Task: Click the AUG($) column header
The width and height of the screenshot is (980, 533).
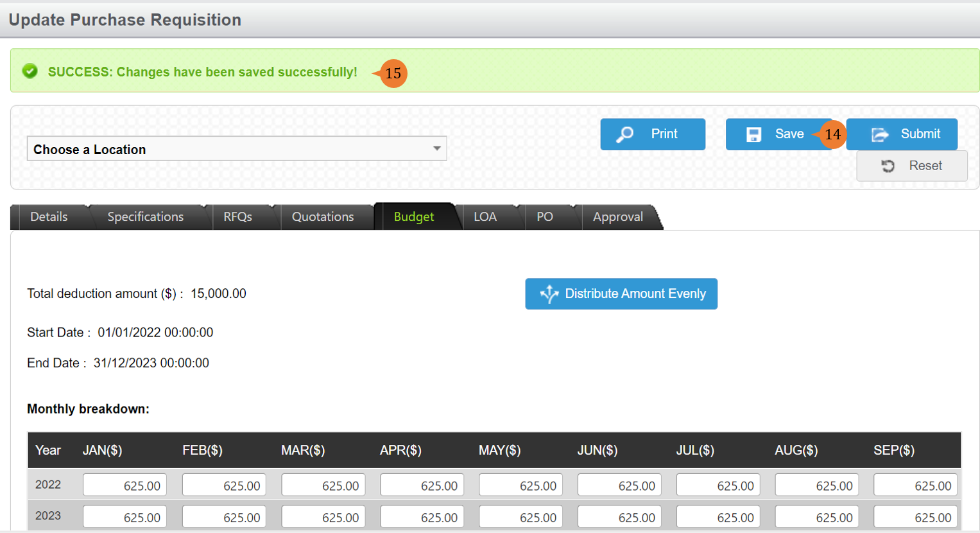Action: click(796, 450)
